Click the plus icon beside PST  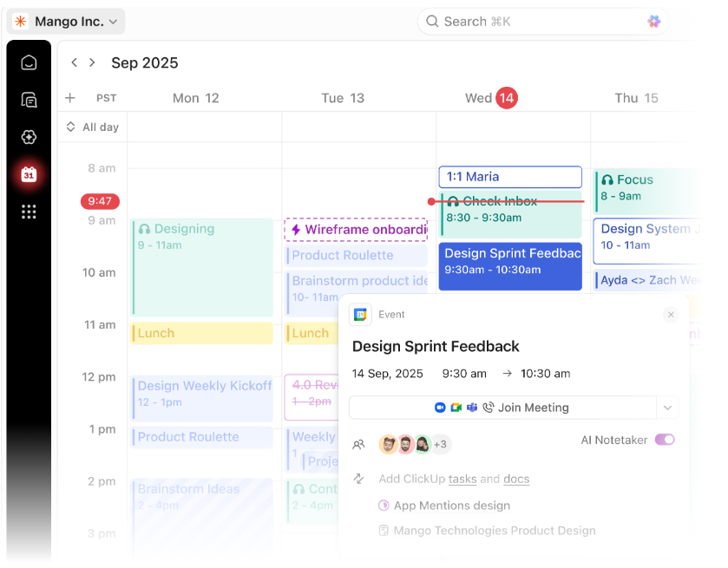[70, 98]
